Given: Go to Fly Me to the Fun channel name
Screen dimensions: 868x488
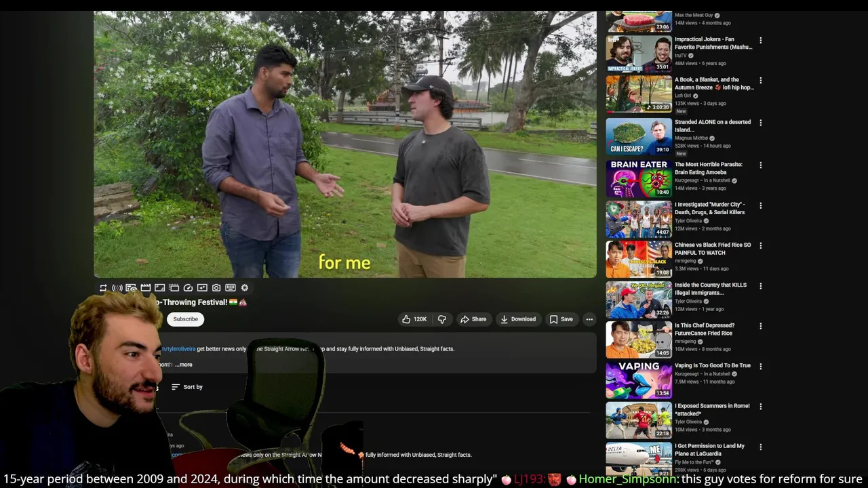Looking at the screenshot, I should point(693,462).
